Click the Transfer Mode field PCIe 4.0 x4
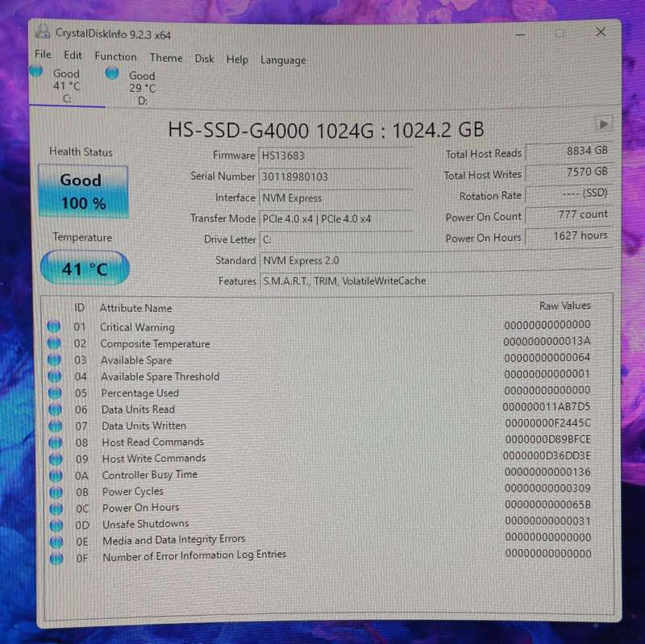 [335, 218]
